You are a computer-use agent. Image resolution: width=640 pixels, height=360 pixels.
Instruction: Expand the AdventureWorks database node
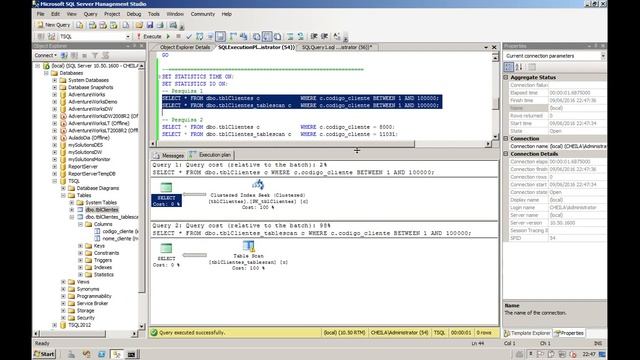[x=55, y=95]
